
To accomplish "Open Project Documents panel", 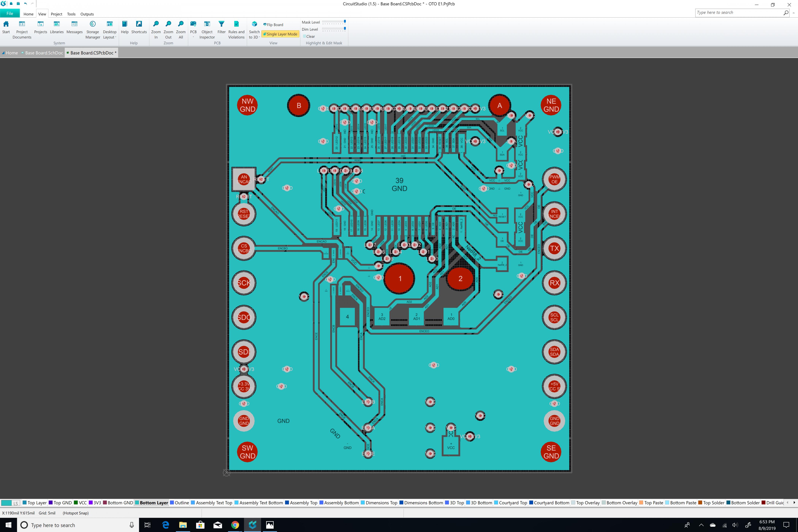I will pyautogui.click(x=22, y=30).
